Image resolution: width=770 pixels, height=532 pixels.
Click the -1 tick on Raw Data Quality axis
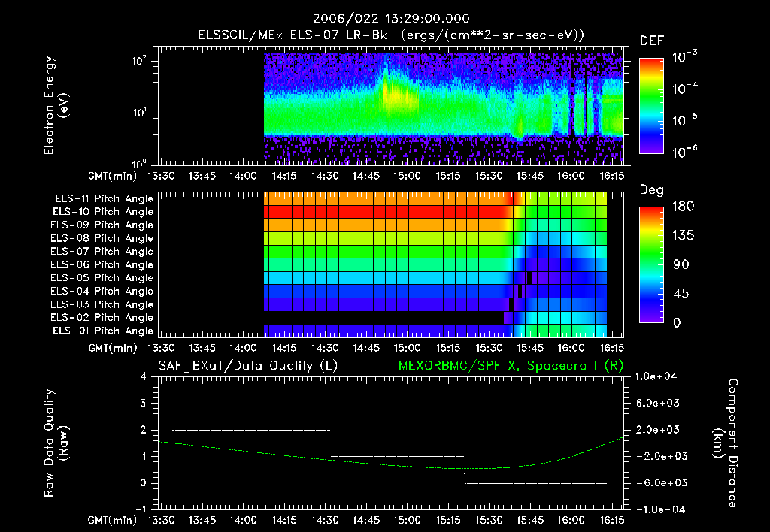coord(141,509)
